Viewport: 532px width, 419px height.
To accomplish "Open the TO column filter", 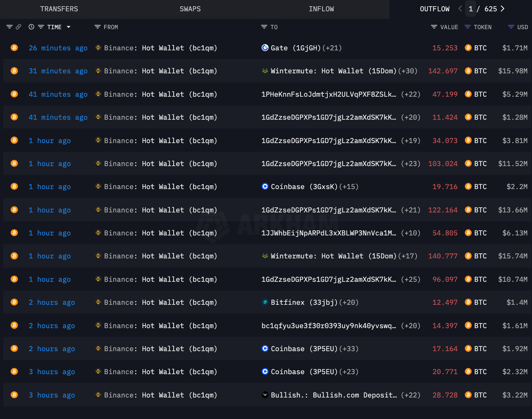I will tap(264, 27).
